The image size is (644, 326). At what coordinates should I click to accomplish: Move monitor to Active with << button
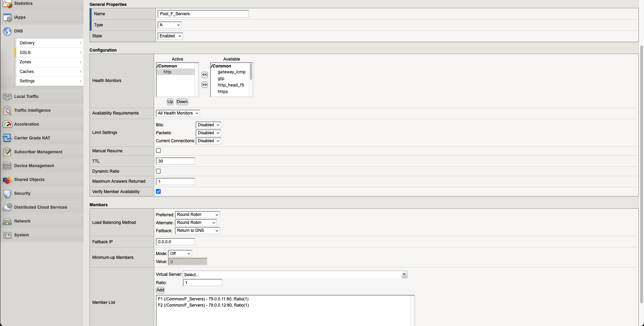[x=205, y=75]
